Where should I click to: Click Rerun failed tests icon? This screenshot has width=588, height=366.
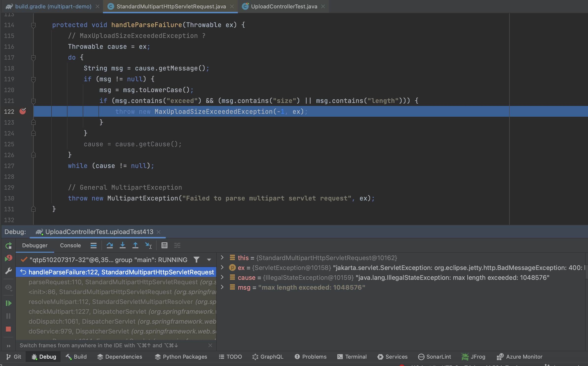click(x=8, y=258)
